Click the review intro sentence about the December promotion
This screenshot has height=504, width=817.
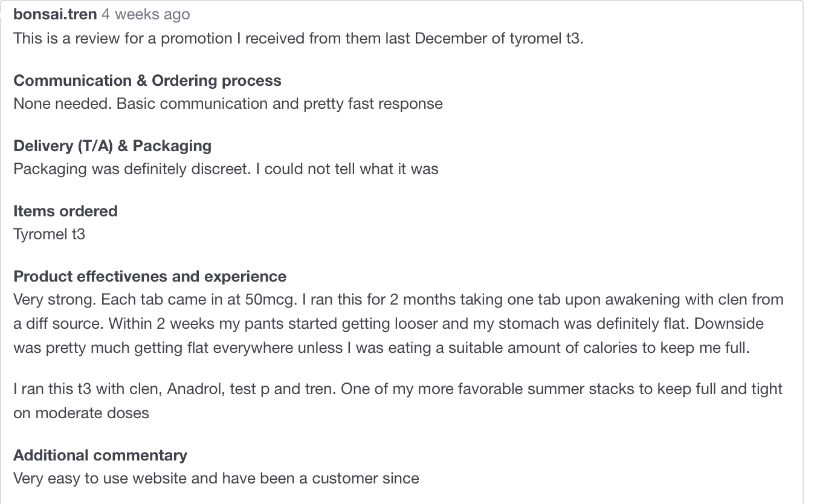pos(299,38)
